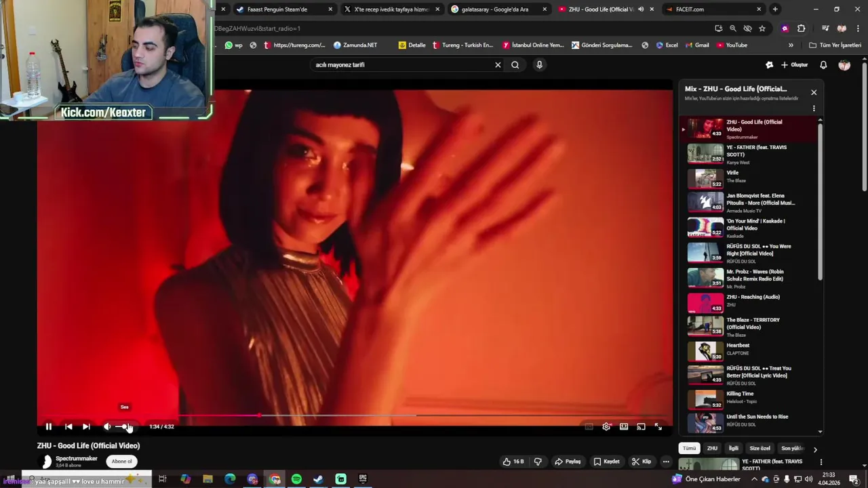Like the video with 16 B likes
Image resolution: width=868 pixels, height=488 pixels.
click(513, 462)
